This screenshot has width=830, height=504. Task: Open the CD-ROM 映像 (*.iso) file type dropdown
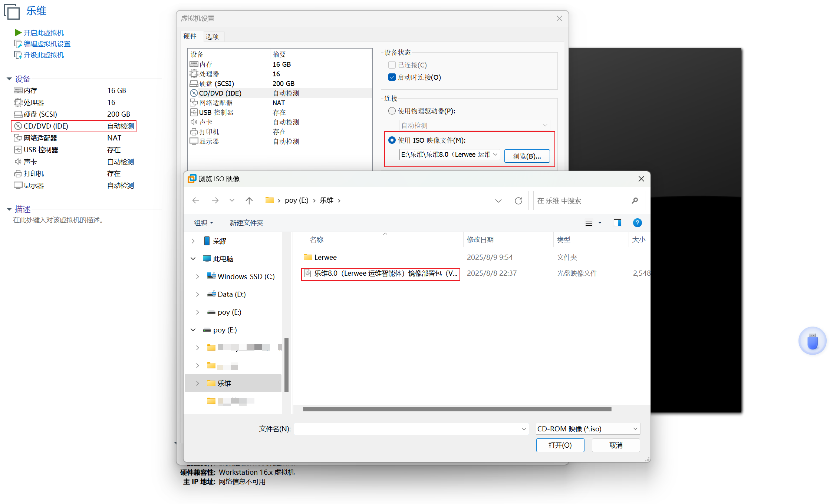point(588,429)
